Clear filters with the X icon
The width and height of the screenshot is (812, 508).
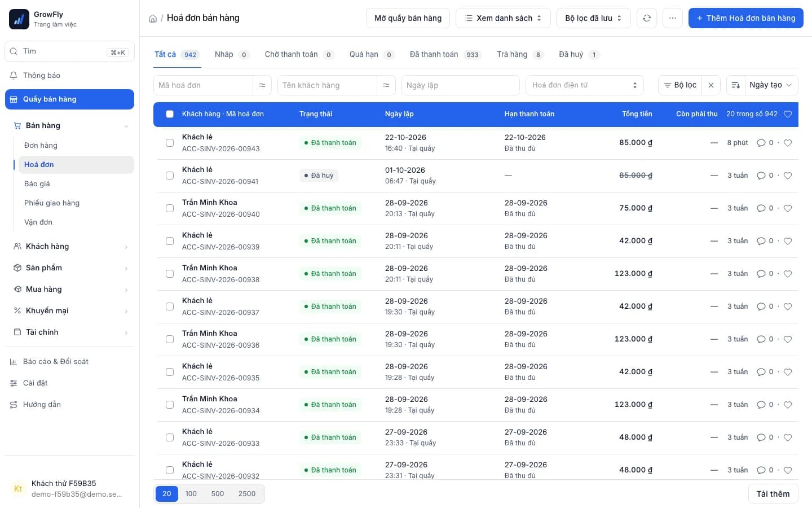711,85
